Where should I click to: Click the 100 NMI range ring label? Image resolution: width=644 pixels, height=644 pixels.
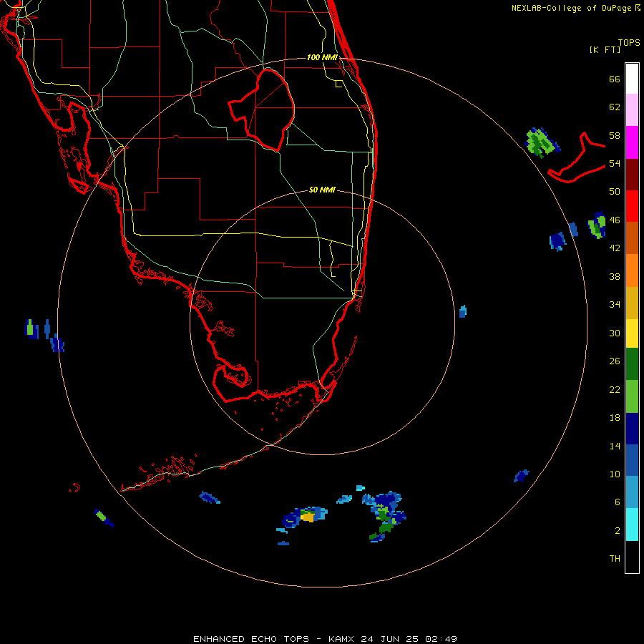pos(322,57)
